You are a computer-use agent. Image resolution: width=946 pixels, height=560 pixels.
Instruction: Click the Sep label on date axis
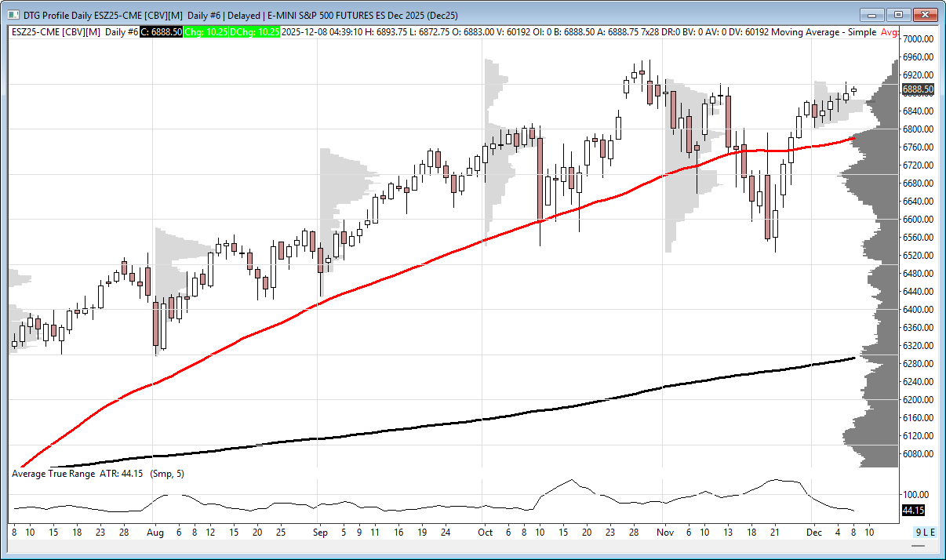pyautogui.click(x=318, y=532)
